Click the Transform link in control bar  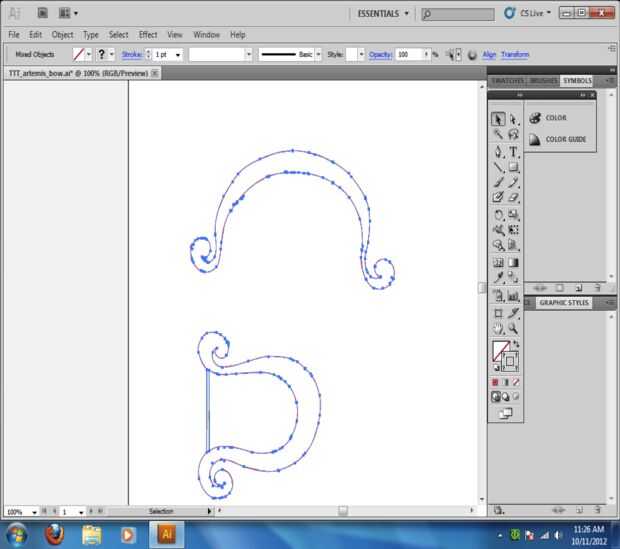515,54
